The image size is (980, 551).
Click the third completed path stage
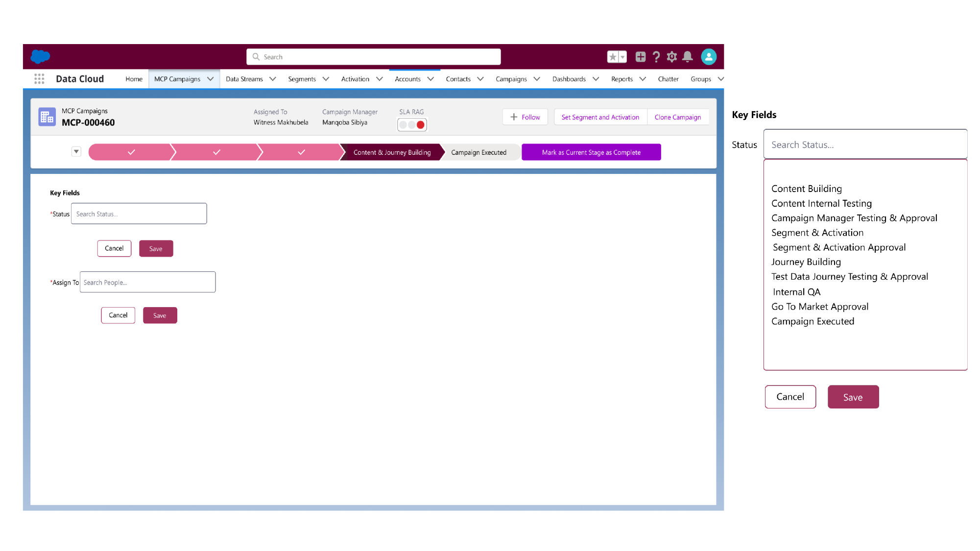301,152
